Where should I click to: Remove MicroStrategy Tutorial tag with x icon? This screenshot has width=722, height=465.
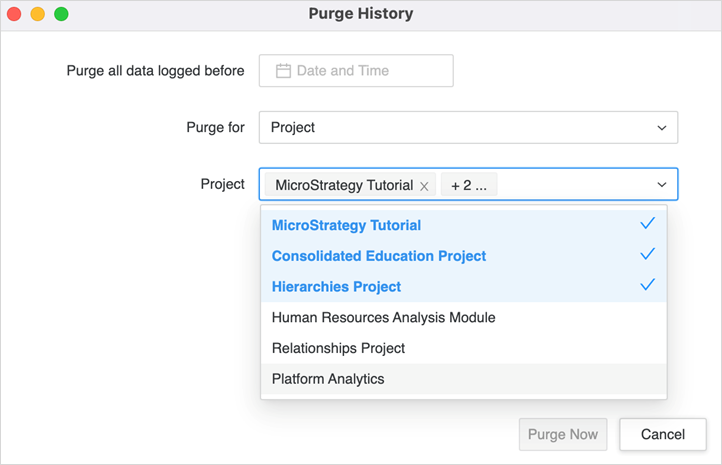(x=424, y=186)
